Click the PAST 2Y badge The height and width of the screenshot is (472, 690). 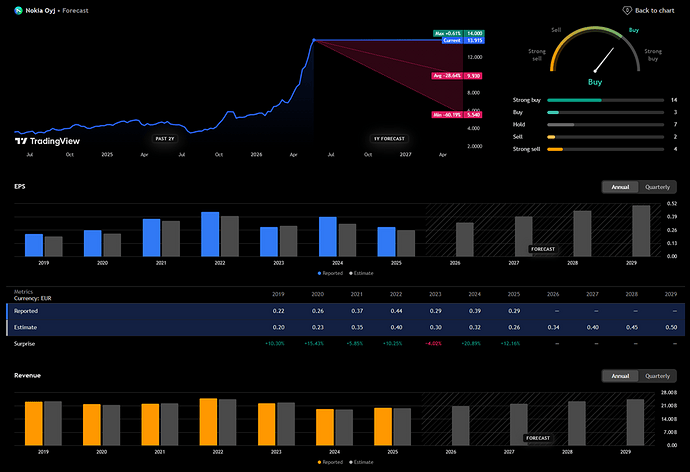click(x=165, y=139)
